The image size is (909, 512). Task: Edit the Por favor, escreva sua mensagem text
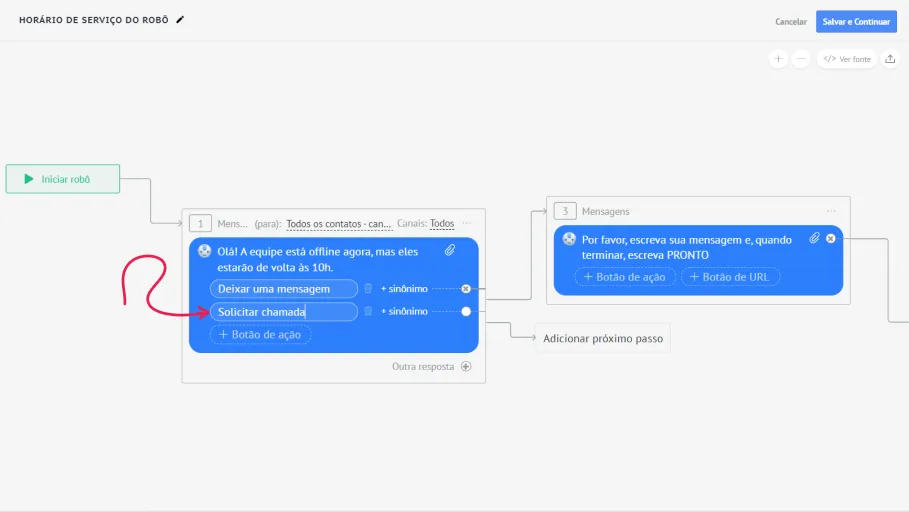click(686, 248)
